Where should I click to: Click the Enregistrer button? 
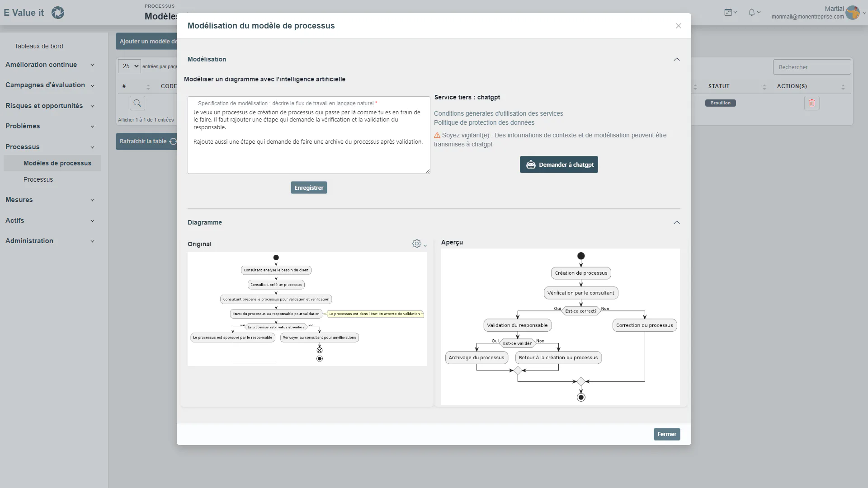(x=309, y=188)
